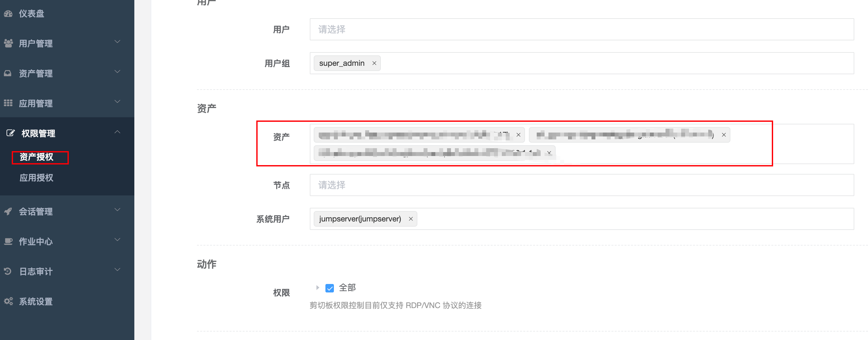Viewport: 868px width, 340px height.
Task: Click the 会话管理 rocket icon
Action: [x=9, y=211]
